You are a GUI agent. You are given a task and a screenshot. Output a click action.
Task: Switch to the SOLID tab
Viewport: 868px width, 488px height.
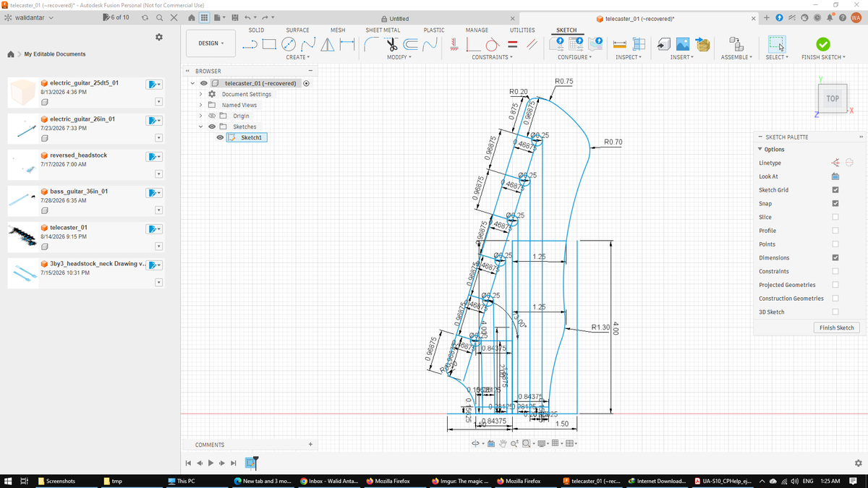coord(256,30)
